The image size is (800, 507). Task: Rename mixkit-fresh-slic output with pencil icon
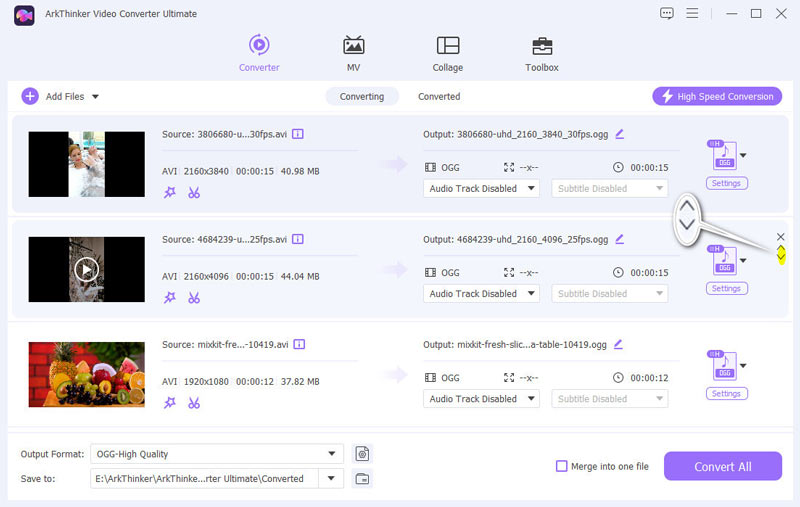(618, 344)
